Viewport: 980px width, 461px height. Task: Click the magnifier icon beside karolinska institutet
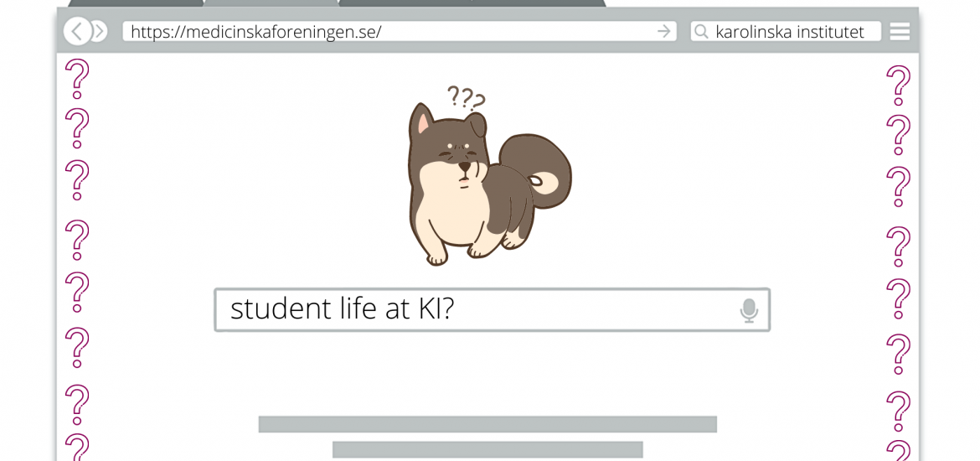point(702,31)
